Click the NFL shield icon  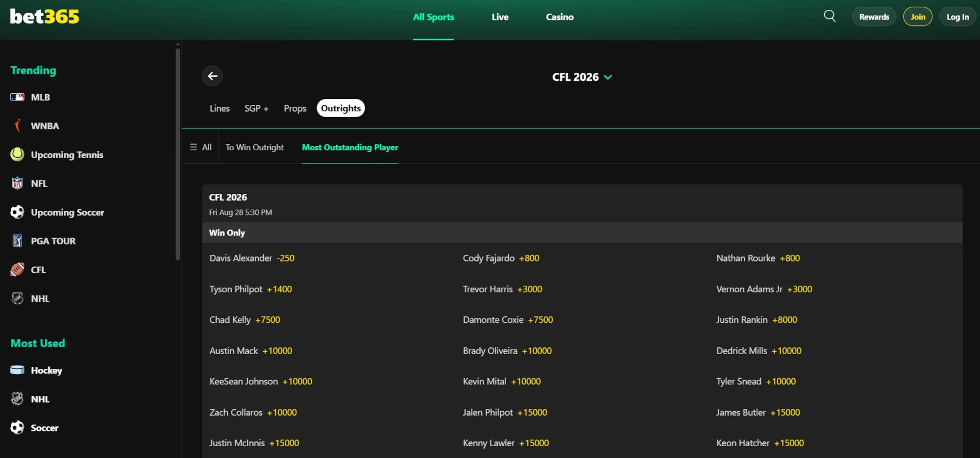coord(17,183)
